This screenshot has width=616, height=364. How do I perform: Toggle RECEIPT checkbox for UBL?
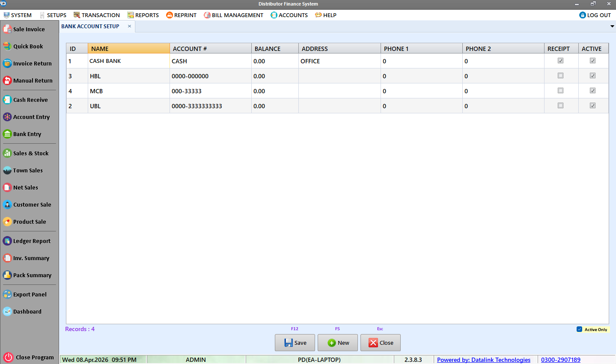(560, 106)
